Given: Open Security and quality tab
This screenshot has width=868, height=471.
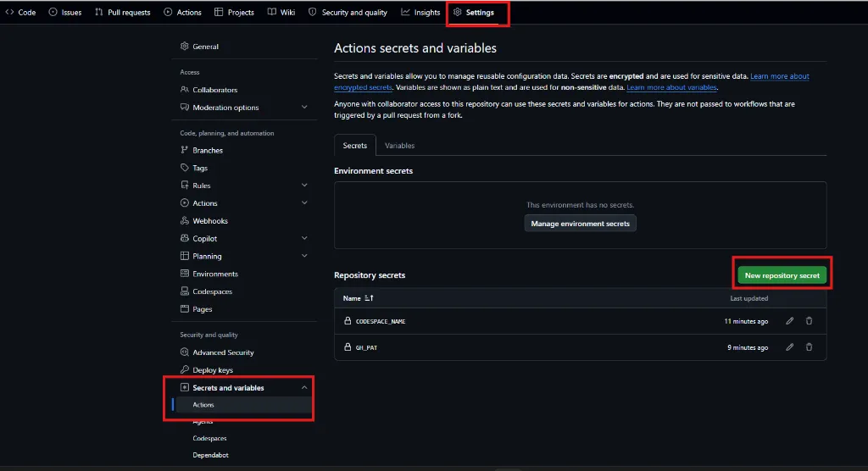Looking at the screenshot, I should pyautogui.click(x=348, y=12).
